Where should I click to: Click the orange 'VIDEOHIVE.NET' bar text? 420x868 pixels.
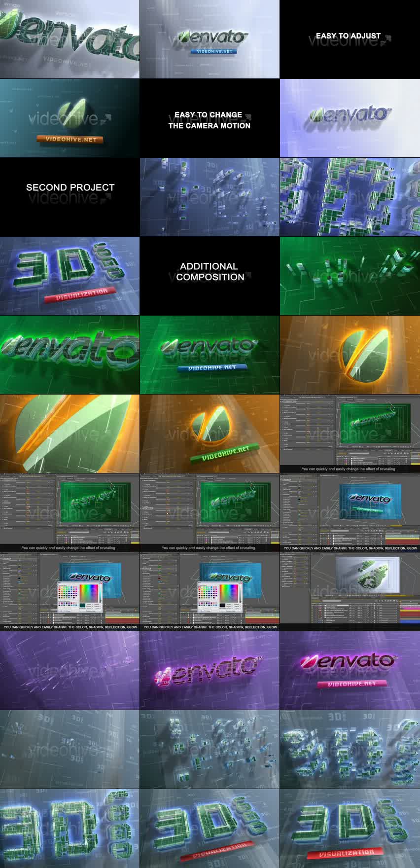click(x=71, y=140)
